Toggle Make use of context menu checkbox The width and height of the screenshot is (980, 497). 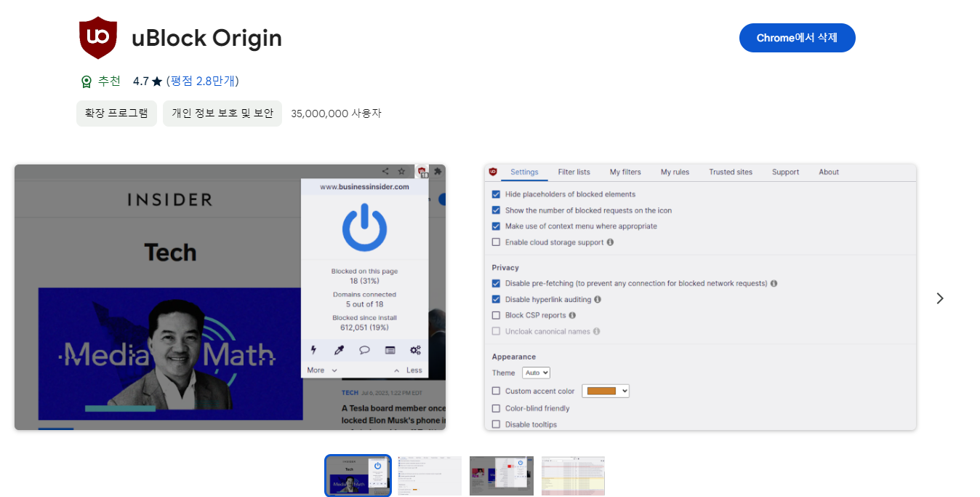pyautogui.click(x=496, y=226)
